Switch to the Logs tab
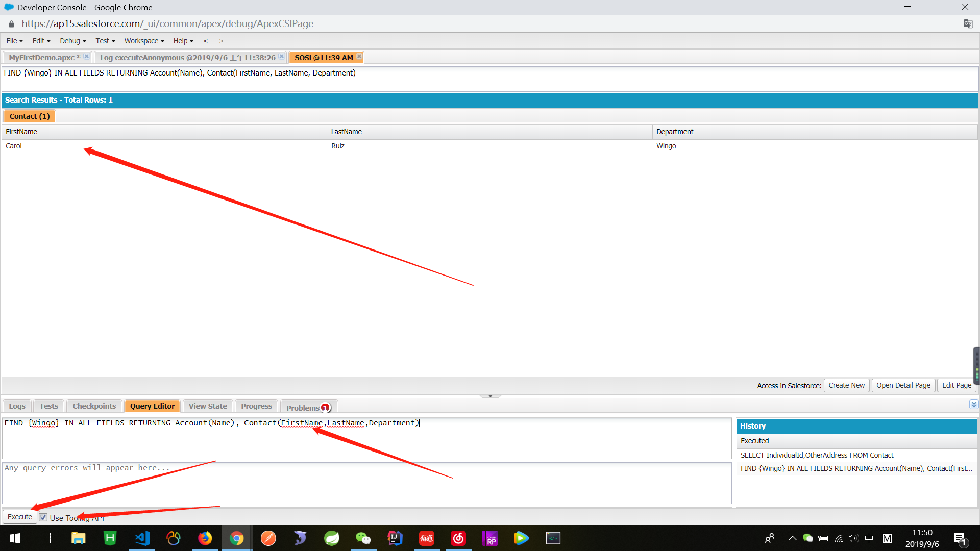The width and height of the screenshot is (980, 551). pyautogui.click(x=17, y=406)
